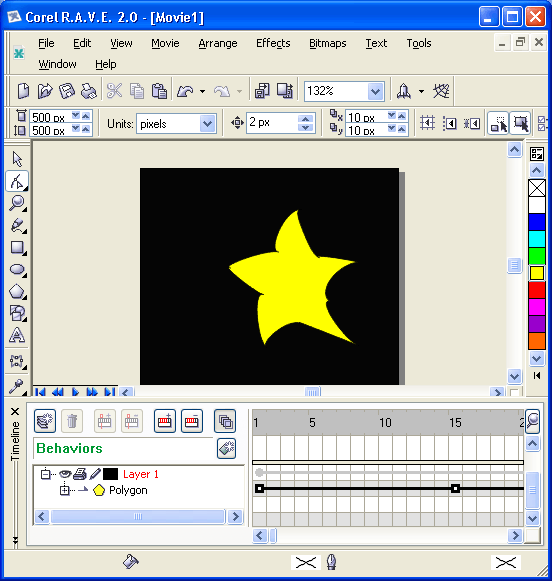Open the Movie menu
Screen dimensions: 552x581
[x=165, y=43]
